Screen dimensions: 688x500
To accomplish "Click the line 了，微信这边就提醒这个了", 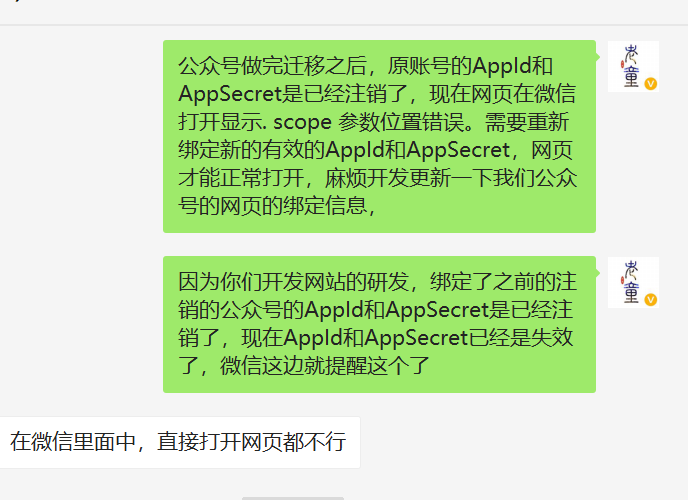I will pyautogui.click(x=304, y=366).
